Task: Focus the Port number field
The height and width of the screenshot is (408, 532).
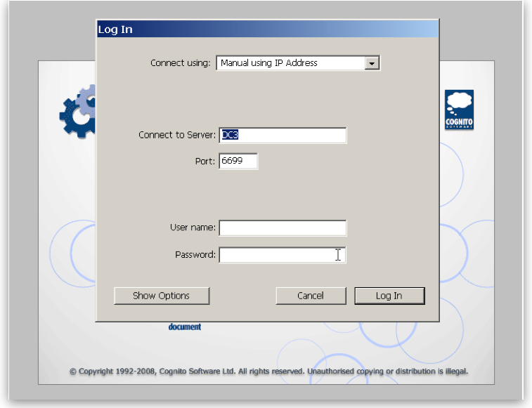Action: pos(238,162)
